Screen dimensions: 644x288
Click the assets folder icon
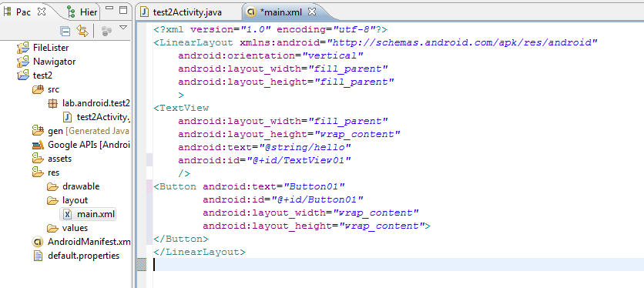tap(38, 158)
